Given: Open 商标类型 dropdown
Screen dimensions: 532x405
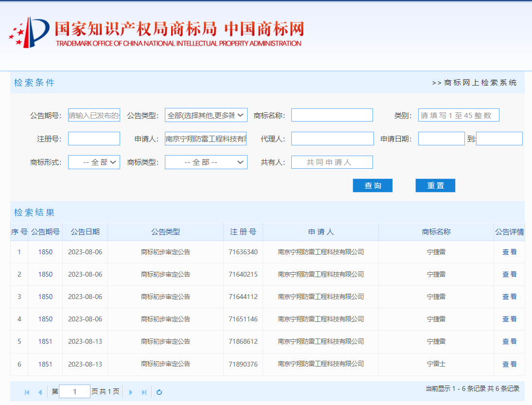Looking at the screenshot, I should click(x=206, y=162).
